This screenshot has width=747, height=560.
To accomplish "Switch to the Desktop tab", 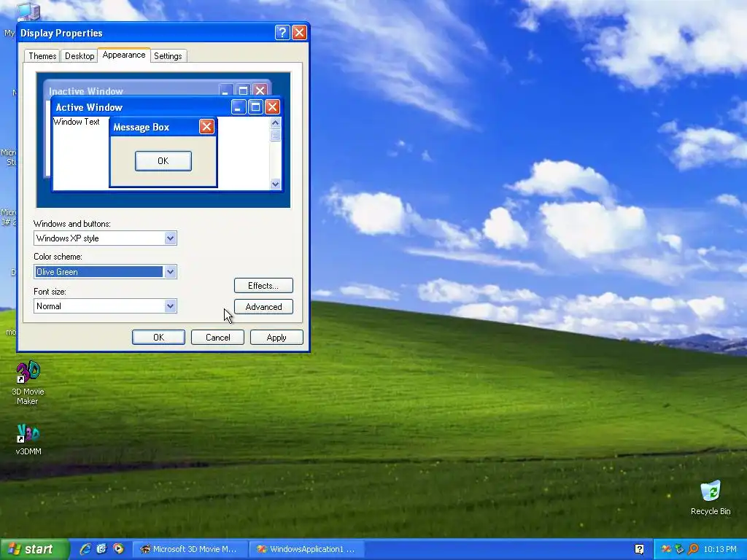I will pos(80,55).
